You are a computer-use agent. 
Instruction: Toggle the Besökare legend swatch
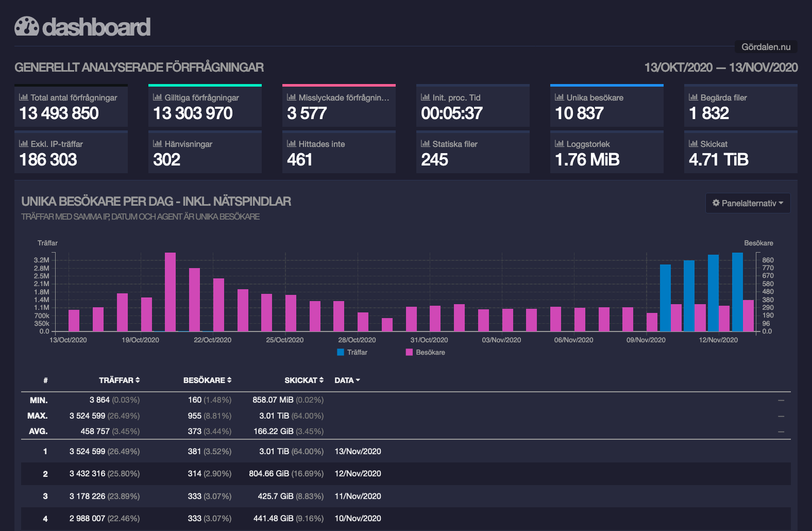pyautogui.click(x=409, y=352)
